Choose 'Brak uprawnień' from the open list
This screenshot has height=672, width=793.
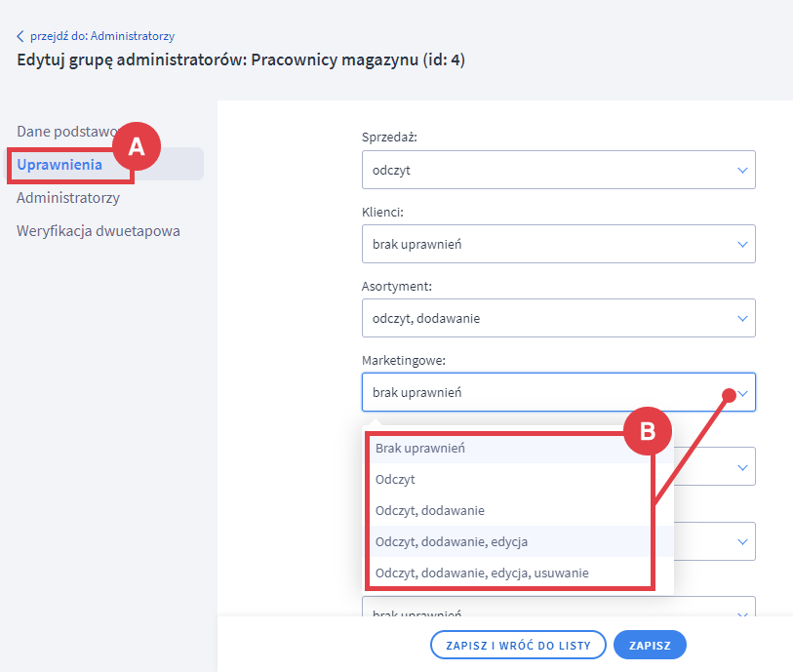click(x=420, y=449)
